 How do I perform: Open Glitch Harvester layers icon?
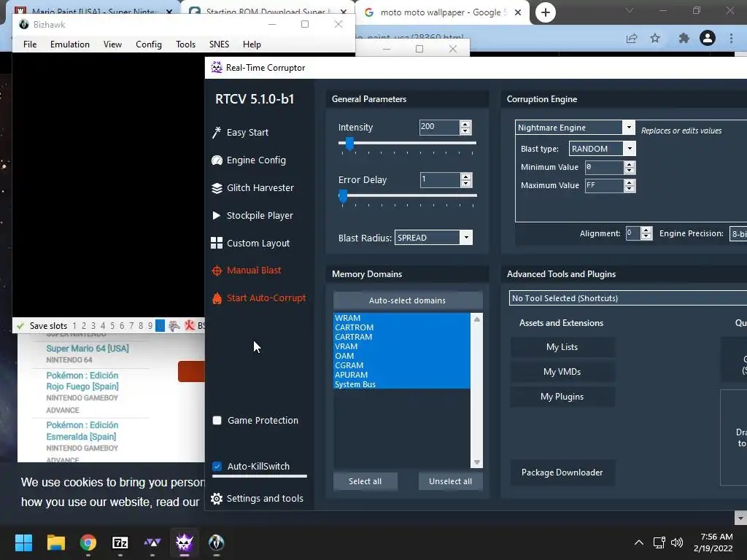click(217, 188)
